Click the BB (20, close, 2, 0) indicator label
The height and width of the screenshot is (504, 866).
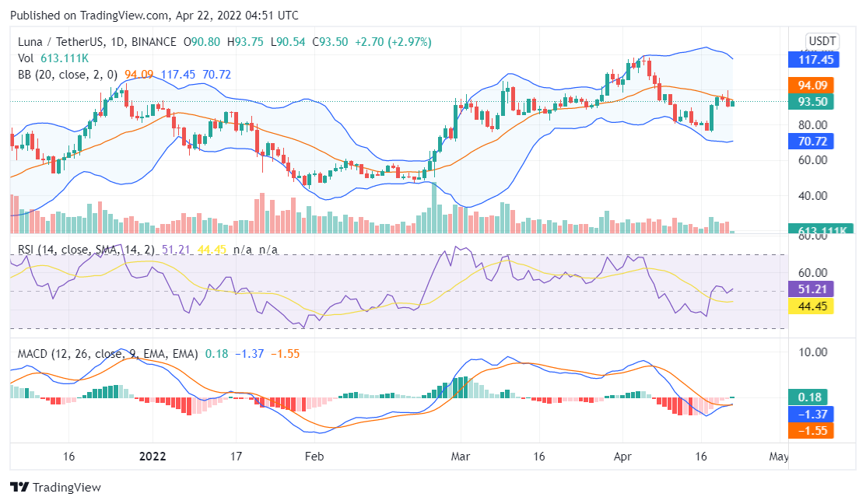click(67, 75)
